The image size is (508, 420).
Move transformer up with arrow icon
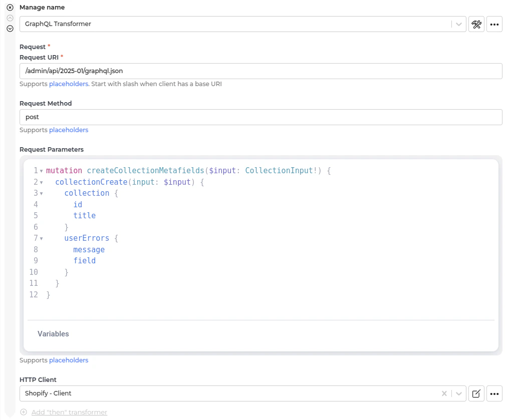tap(10, 18)
